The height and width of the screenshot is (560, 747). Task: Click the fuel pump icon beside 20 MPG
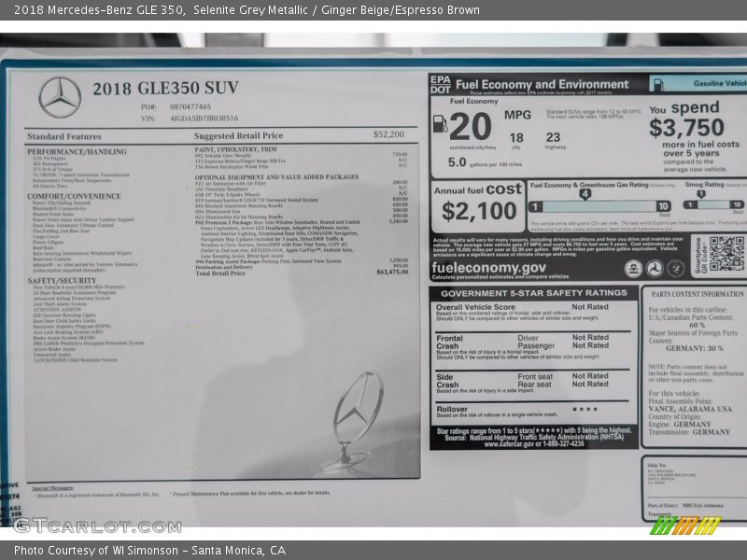[440, 124]
